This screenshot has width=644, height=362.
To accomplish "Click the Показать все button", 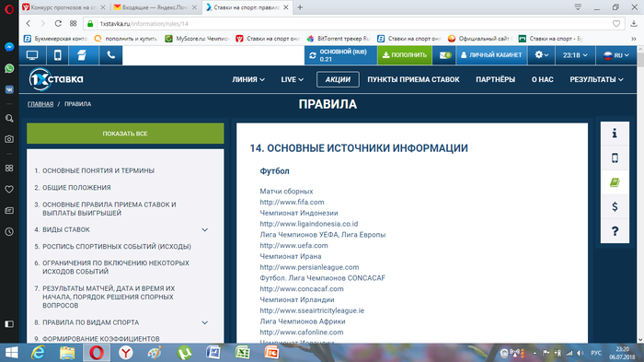I will 125,134.
